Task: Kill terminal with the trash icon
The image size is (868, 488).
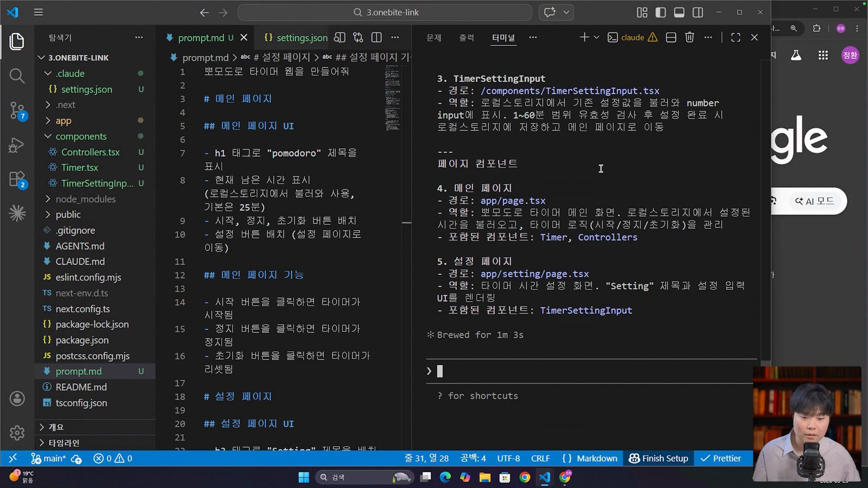Action: pos(689,38)
